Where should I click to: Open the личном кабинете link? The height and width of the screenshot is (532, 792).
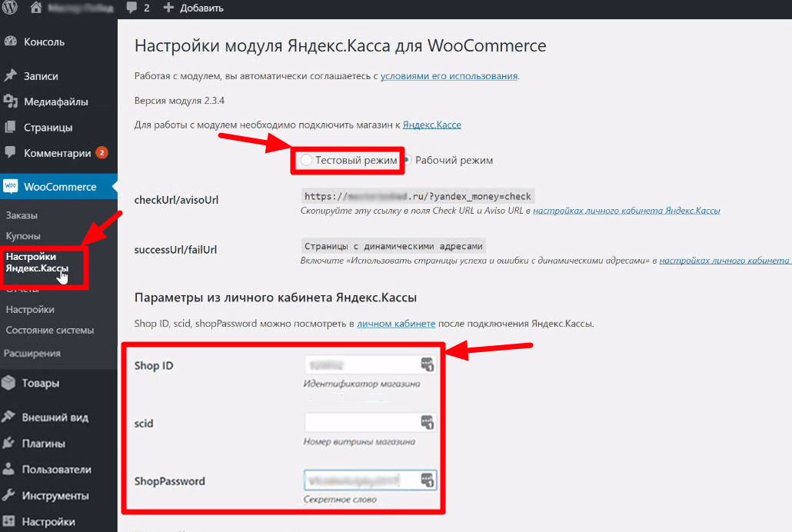coord(396,324)
